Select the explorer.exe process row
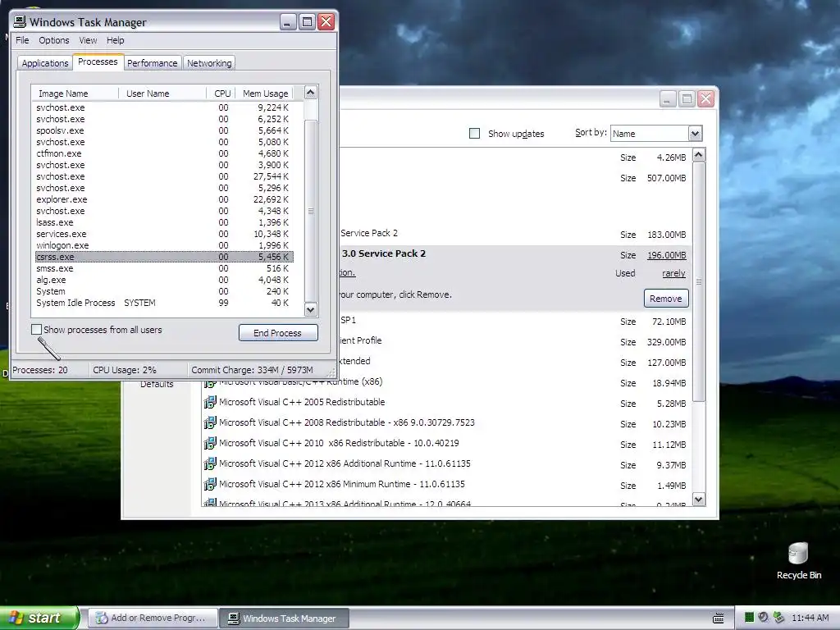Viewport: 840px width, 630px height. click(164, 199)
